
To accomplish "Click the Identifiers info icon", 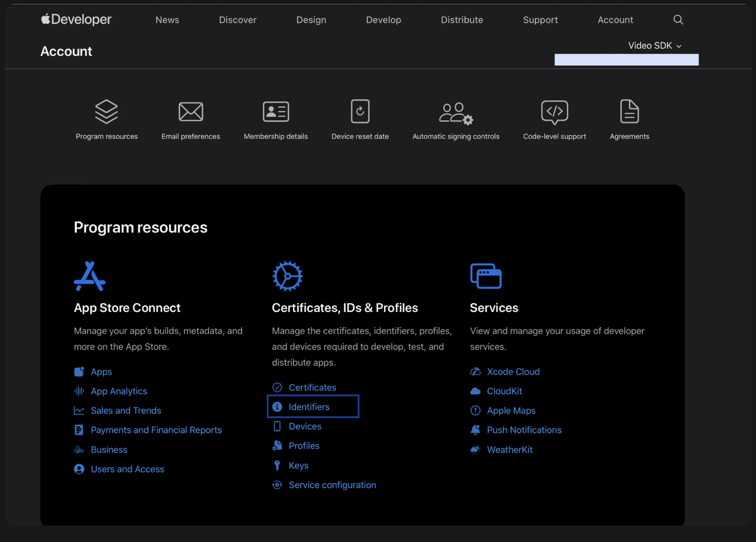I will coord(277,407).
